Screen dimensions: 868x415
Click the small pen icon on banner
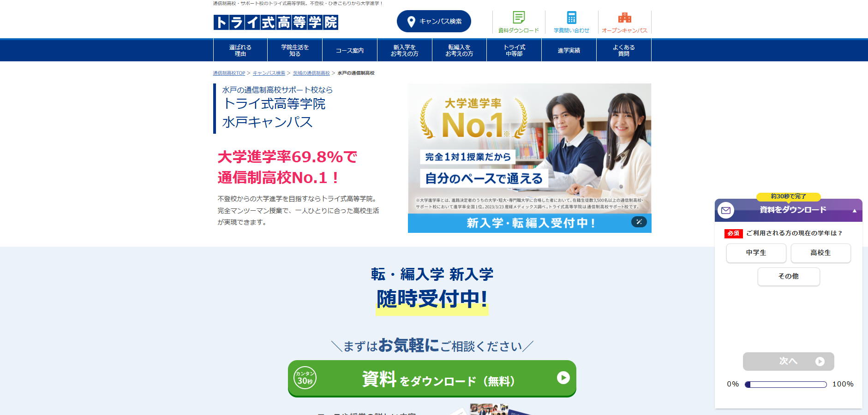(639, 222)
